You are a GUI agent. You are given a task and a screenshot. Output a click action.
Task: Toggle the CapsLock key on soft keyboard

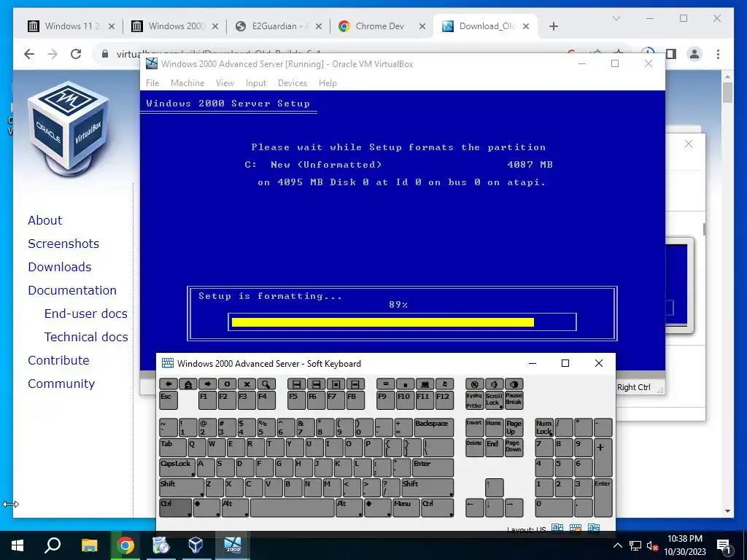click(177, 467)
